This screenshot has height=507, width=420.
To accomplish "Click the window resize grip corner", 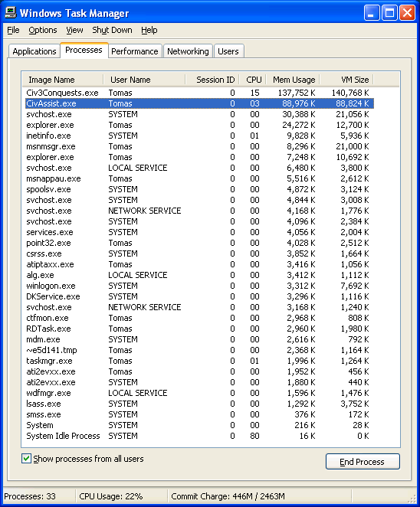I will pyautogui.click(x=412, y=499).
